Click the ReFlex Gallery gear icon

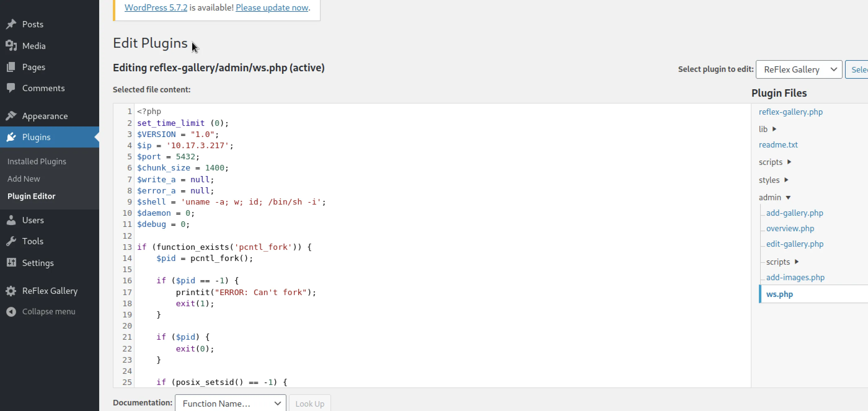[11, 291]
